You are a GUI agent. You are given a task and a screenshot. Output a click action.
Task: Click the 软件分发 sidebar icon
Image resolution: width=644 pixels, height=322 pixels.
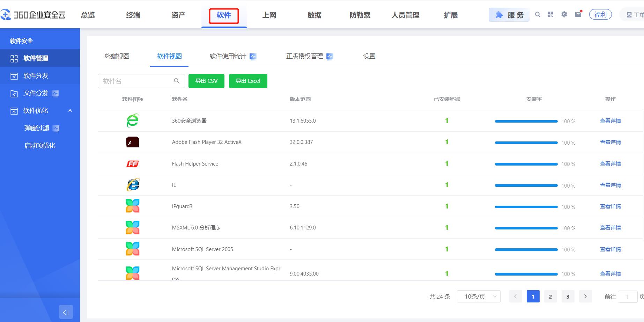[14, 76]
